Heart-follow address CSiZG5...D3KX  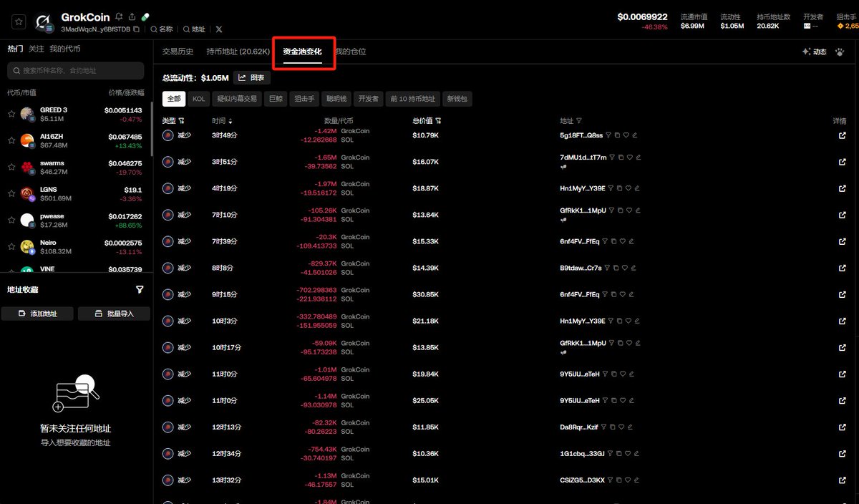629,480
